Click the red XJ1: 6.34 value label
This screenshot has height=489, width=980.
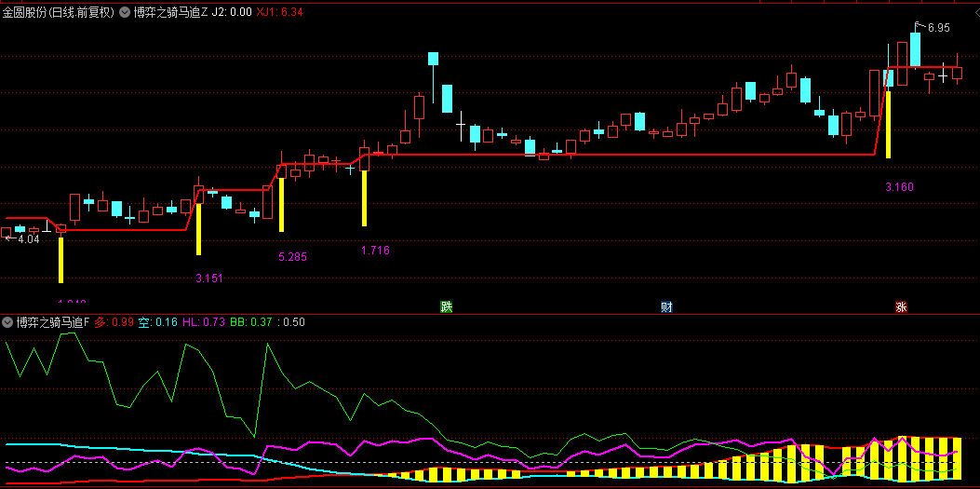pos(280,12)
